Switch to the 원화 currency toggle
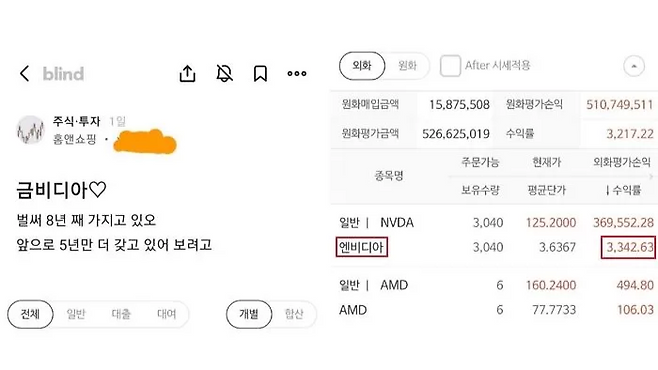This screenshot has width=658, height=370. tap(407, 65)
